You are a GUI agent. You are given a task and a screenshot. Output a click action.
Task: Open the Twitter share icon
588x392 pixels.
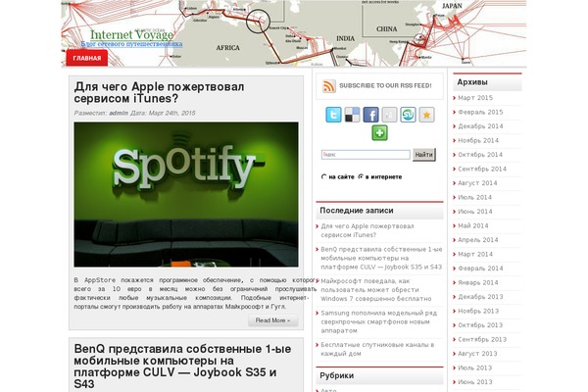click(333, 115)
